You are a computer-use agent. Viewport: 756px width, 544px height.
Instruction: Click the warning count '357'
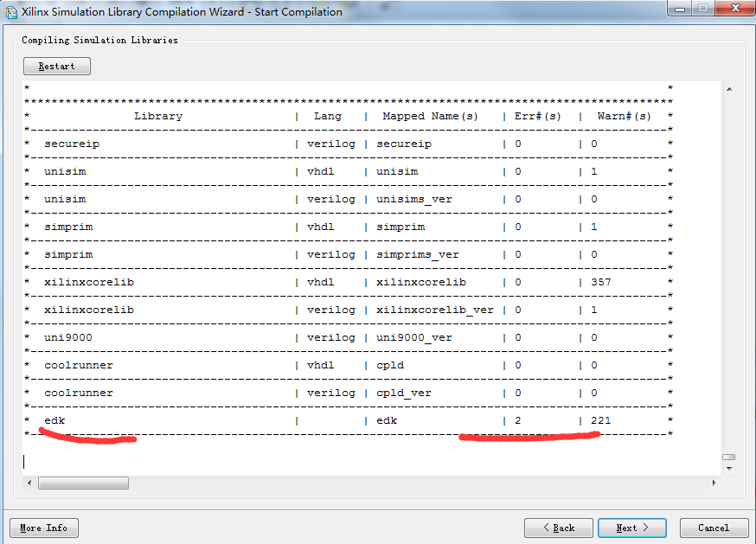click(601, 282)
